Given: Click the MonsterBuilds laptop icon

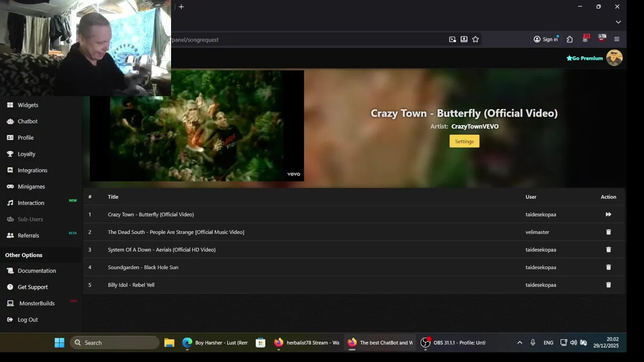Looking at the screenshot, I should coord(10,303).
